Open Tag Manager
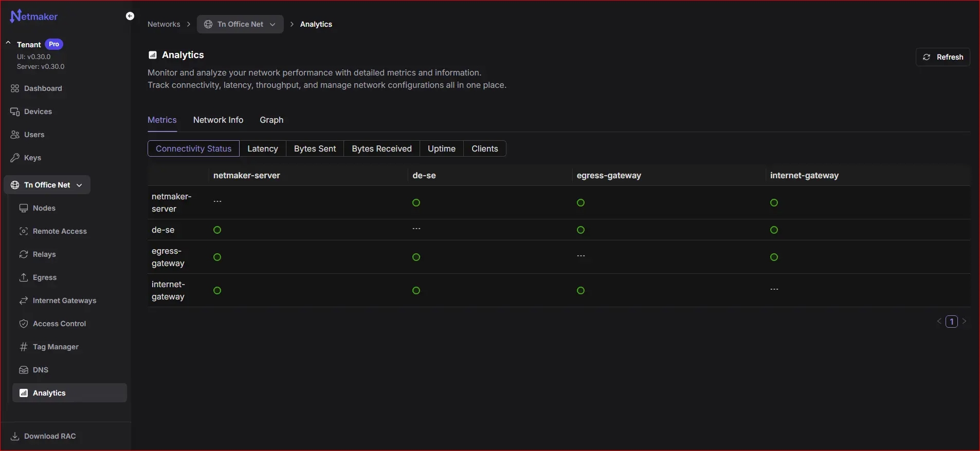This screenshot has width=980, height=451. click(56, 347)
